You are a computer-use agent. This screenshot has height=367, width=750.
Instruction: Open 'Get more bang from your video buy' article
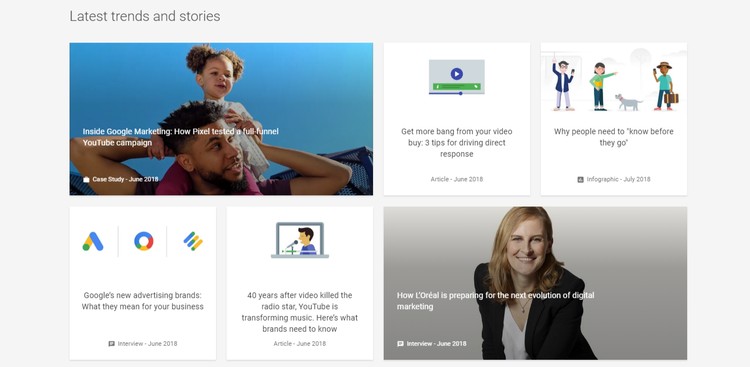456,143
